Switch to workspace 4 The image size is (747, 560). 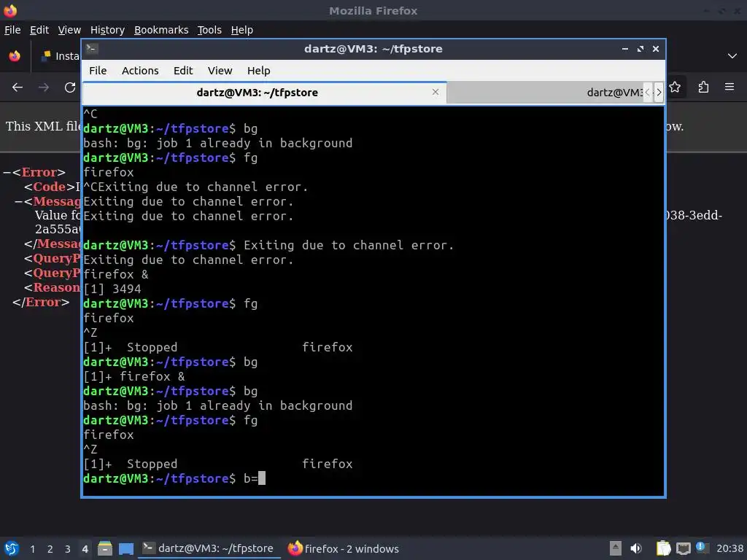tap(85, 549)
